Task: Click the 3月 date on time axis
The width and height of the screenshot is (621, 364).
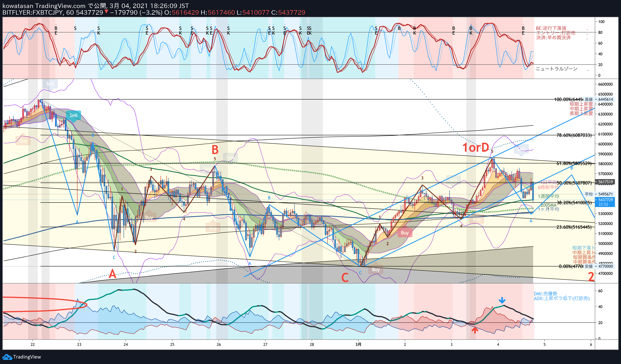Action: [358, 344]
